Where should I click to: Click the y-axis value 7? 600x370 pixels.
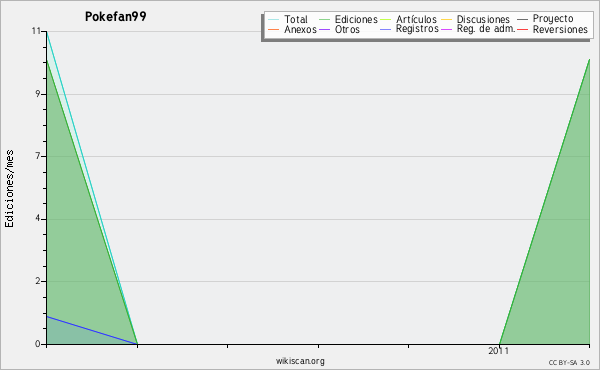(x=38, y=156)
